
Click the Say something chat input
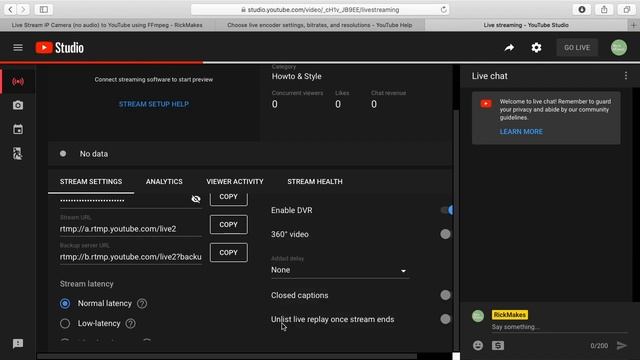[x=559, y=327]
